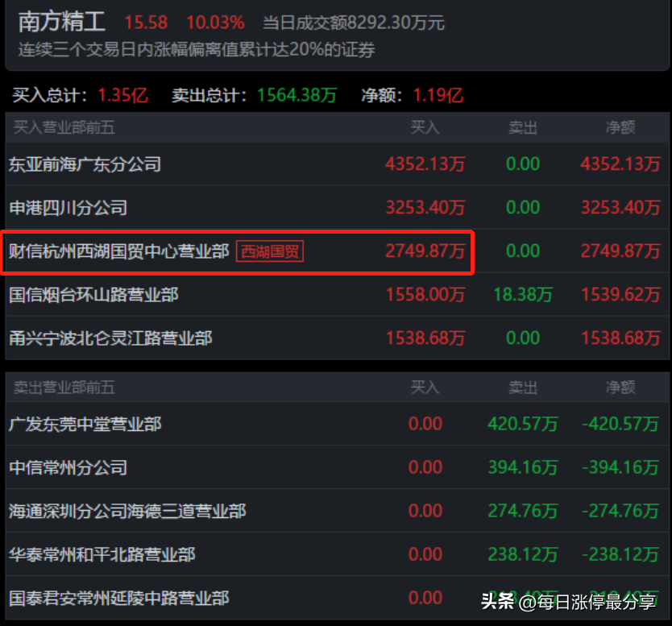This screenshot has width=672, height=626.
Task: Click 广发东莞中堂营业部 卖出 amount 420.57万
Action: [x=523, y=425]
